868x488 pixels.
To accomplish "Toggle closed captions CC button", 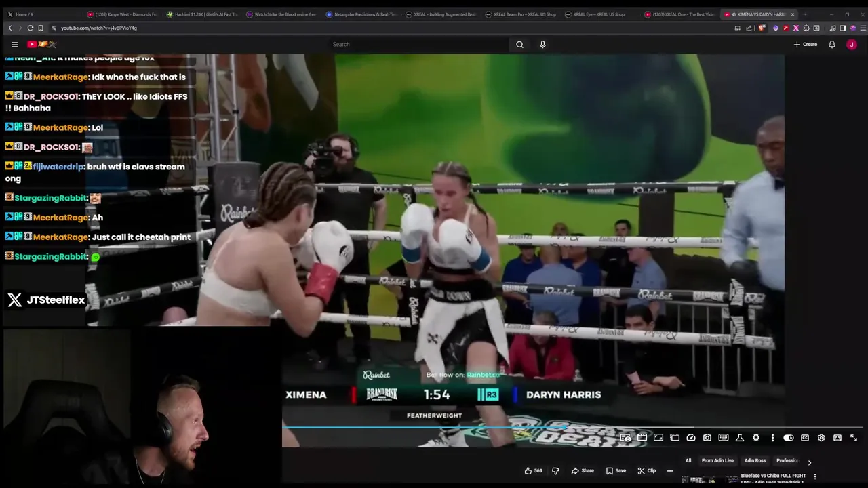I will [805, 438].
